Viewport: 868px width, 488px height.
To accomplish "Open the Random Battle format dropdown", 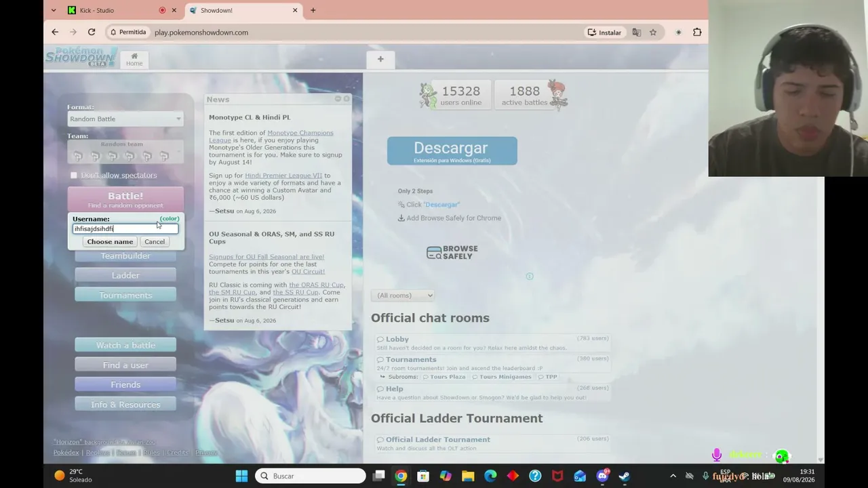I will (x=125, y=119).
